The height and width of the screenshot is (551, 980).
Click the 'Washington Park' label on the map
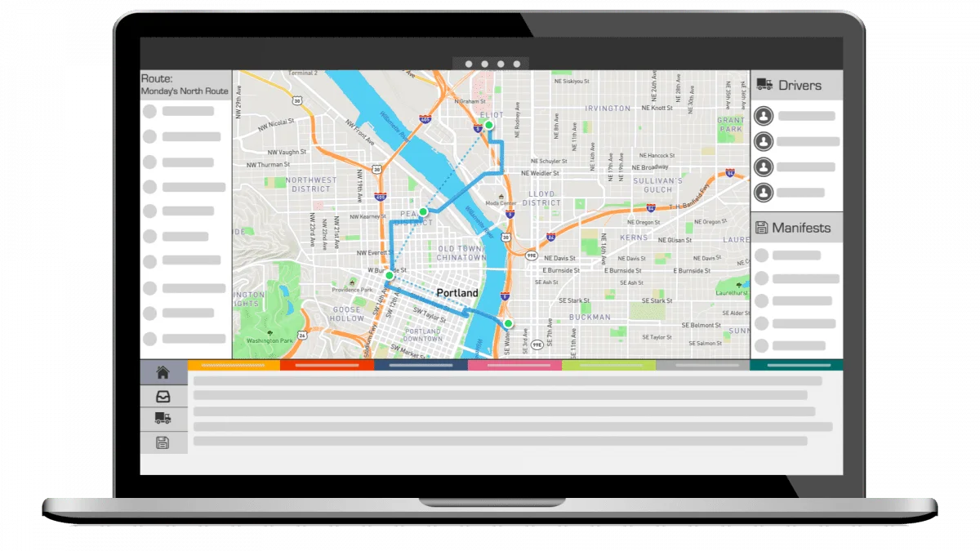[x=269, y=340]
